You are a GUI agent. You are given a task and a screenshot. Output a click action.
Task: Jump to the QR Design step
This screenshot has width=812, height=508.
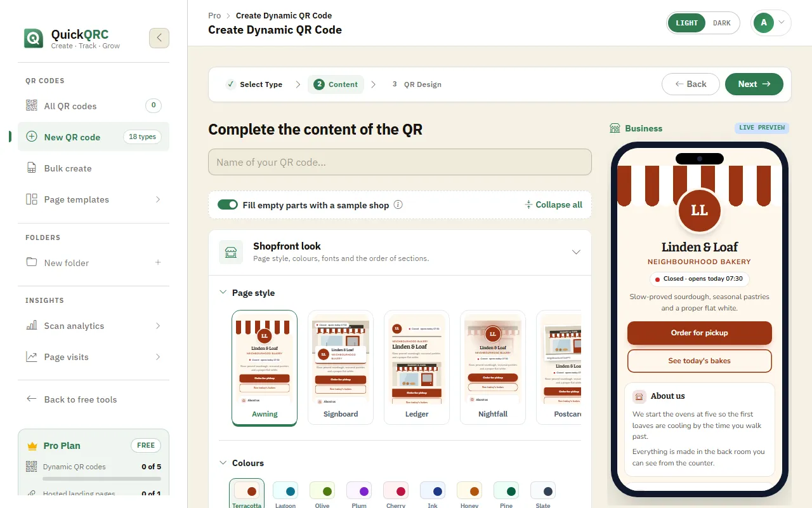point(416,84)
